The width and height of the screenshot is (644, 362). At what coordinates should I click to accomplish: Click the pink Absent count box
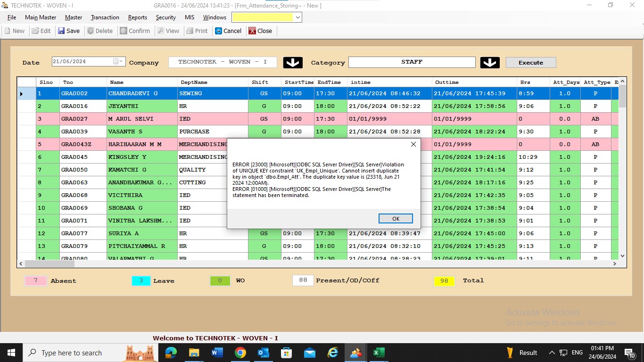[x=36, y=281]
